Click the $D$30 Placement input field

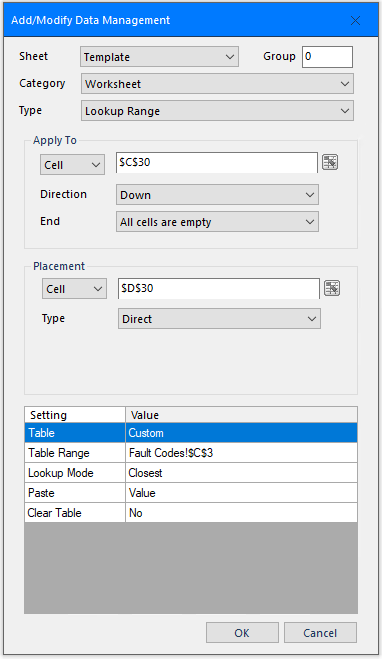(x=219, y=289)
